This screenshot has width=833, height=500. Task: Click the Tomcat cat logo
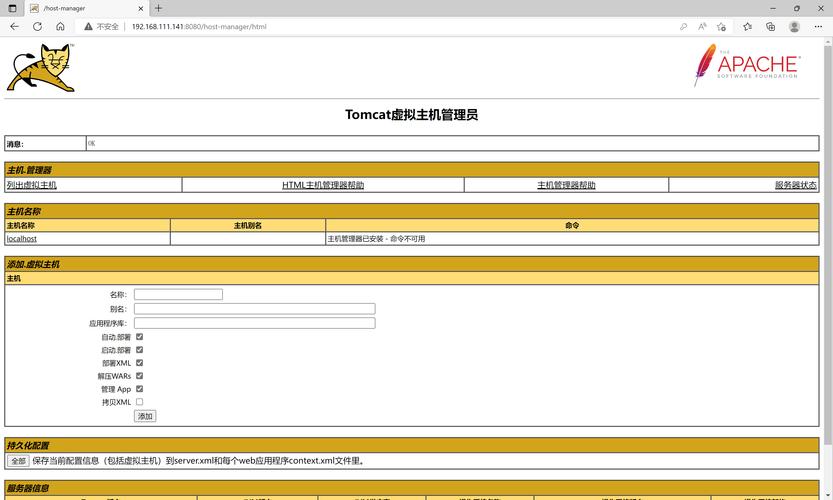click(41, 67)
